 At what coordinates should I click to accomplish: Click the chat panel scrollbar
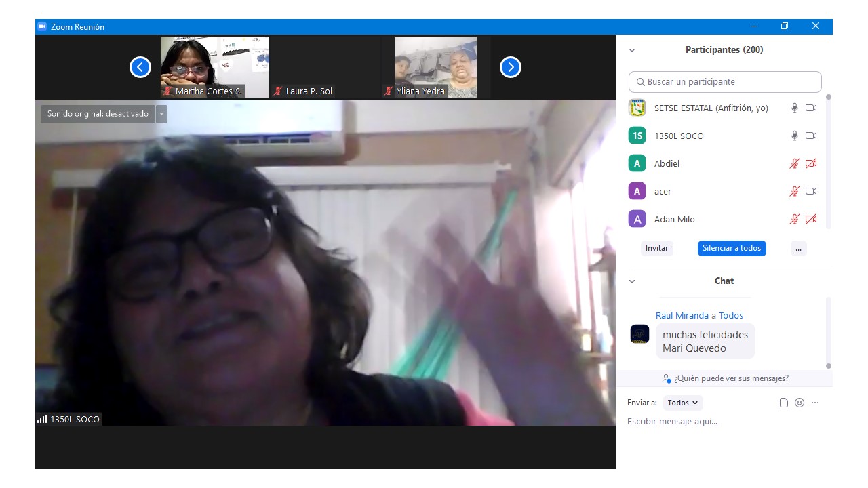tap(828, 332)
